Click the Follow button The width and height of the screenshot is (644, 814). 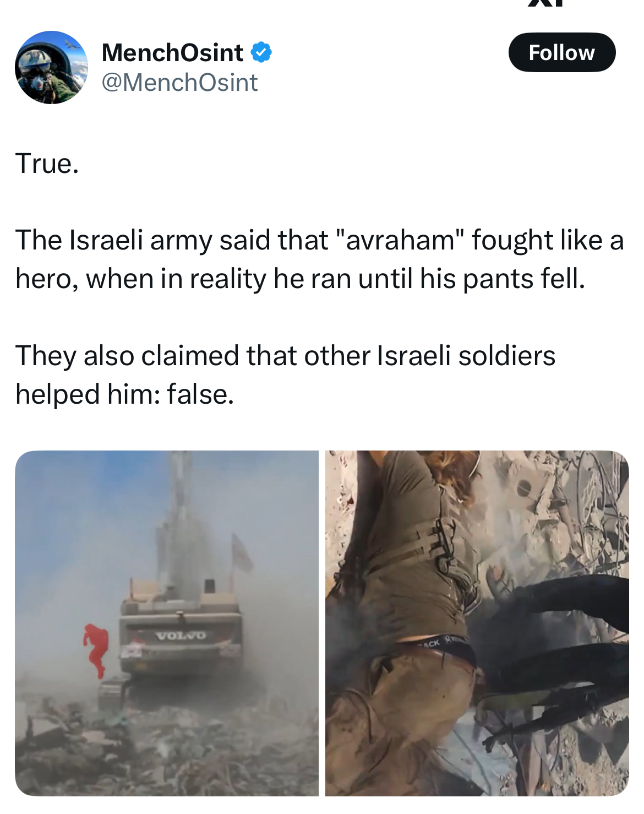pyautogui.click(x=561, y=52)
